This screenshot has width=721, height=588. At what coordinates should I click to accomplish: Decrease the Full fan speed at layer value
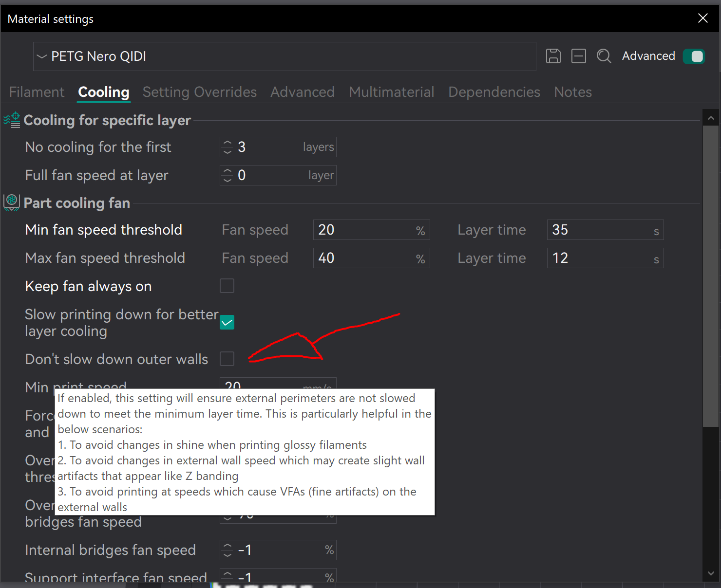[x=228, y=180]
